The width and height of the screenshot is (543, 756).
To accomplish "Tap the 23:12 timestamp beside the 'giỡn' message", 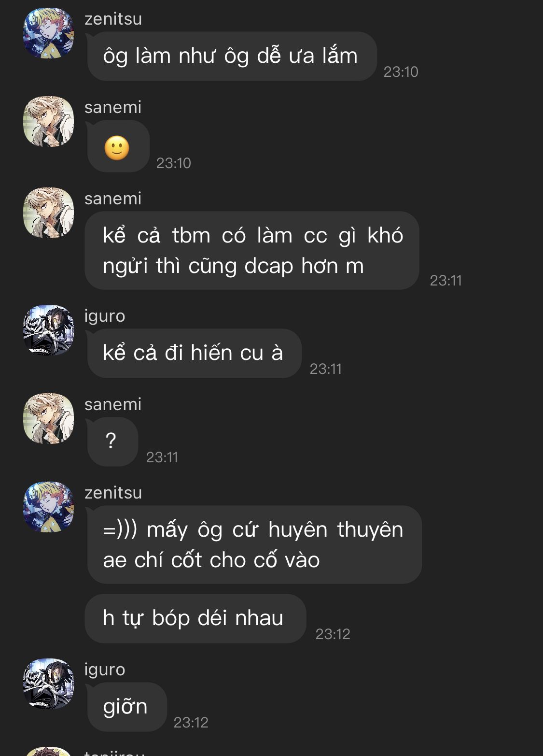I will [x=191, y=722].
